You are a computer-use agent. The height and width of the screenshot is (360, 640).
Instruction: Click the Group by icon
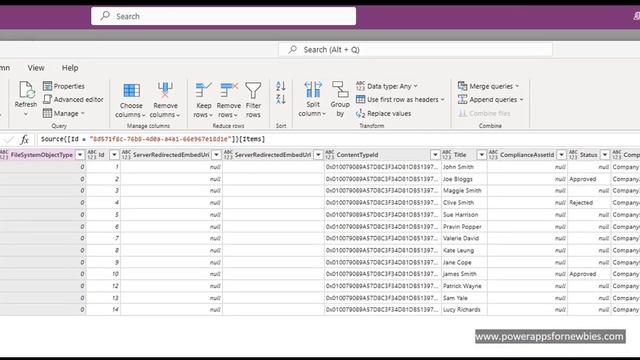click(x=340, y=89)
